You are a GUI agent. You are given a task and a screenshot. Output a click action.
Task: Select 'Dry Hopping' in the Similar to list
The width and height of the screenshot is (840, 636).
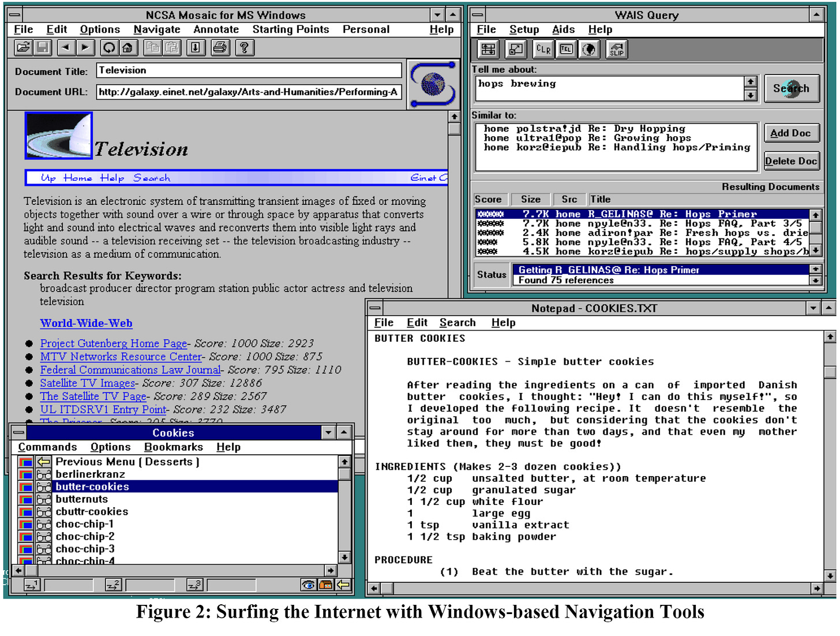[616, 129]
